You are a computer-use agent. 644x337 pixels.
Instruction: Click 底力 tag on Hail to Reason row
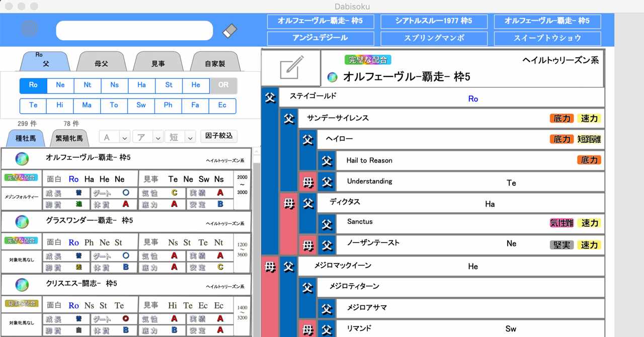(x=589, y=160)
